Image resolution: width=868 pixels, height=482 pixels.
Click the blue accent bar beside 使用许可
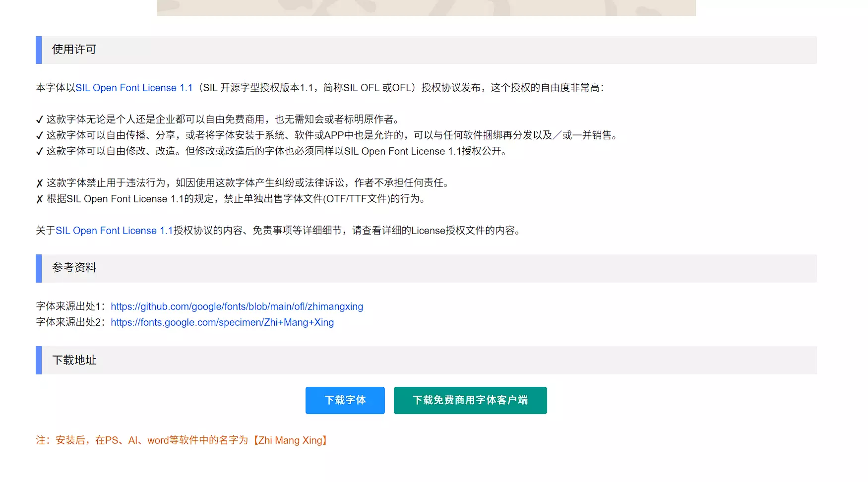[39, 50]
